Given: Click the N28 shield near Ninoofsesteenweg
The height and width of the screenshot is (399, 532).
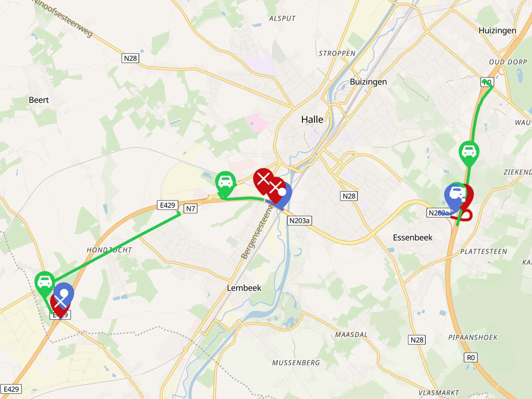Looking at the screenshot, I should tap(131, 58).
